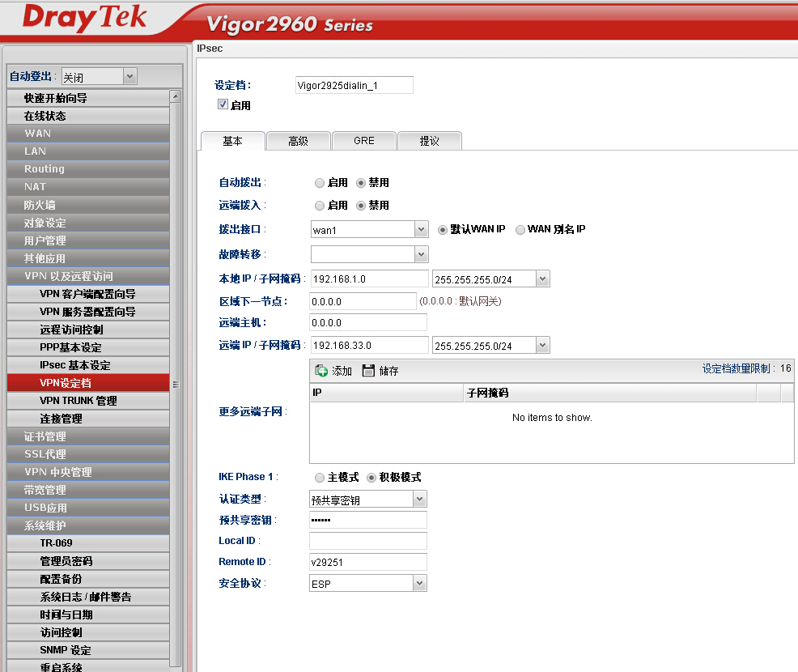
Task: Open the LAN menu in sidebar
Action: pos(88,151)
